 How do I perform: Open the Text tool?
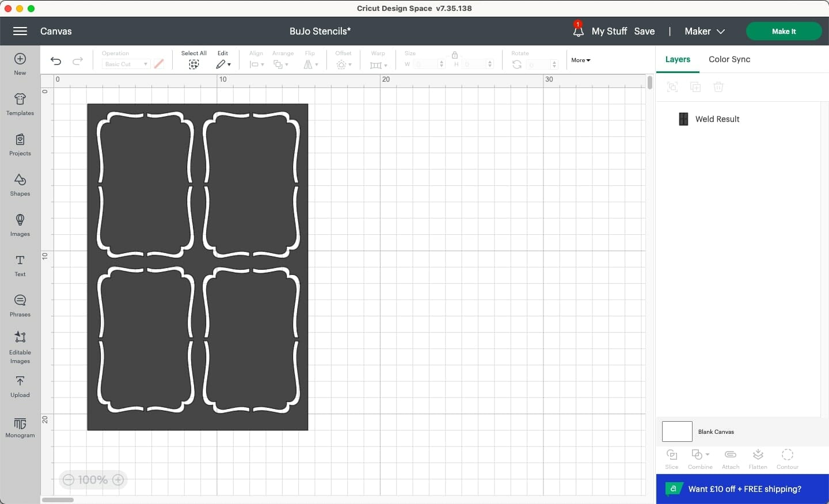[x=20, y=266]
